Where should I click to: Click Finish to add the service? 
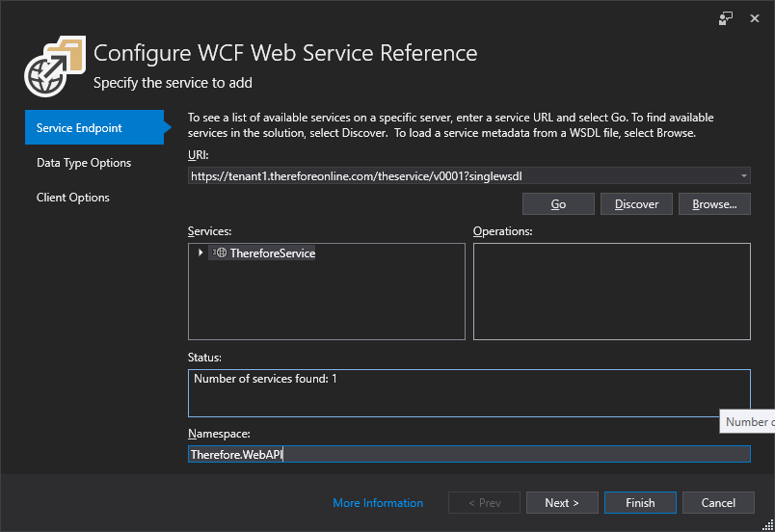(x=640, y=503)
